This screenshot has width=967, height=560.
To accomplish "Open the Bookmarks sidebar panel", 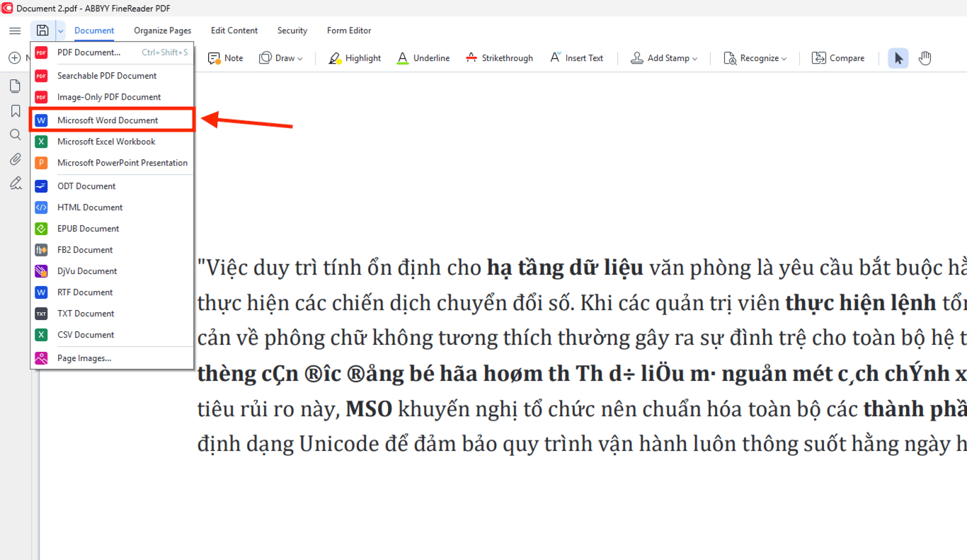I will tap(15, 110).
